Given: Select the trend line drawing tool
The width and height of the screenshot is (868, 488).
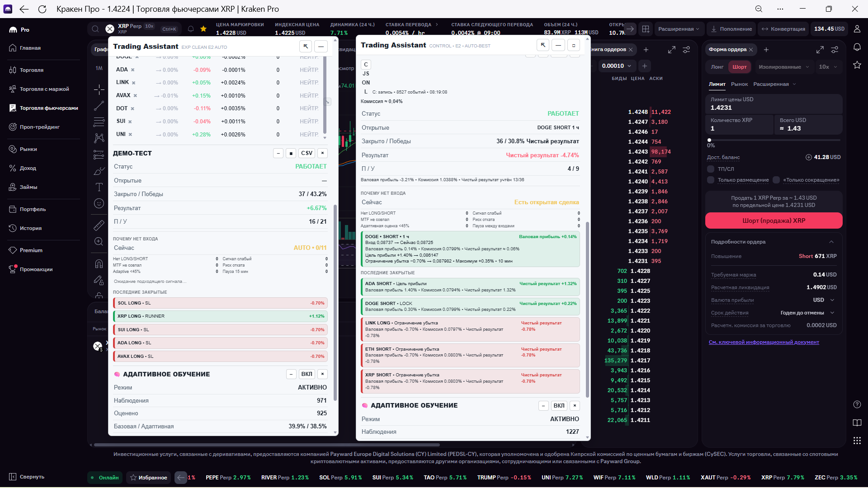Looking at the screenshot, I should tap(99, 106).
